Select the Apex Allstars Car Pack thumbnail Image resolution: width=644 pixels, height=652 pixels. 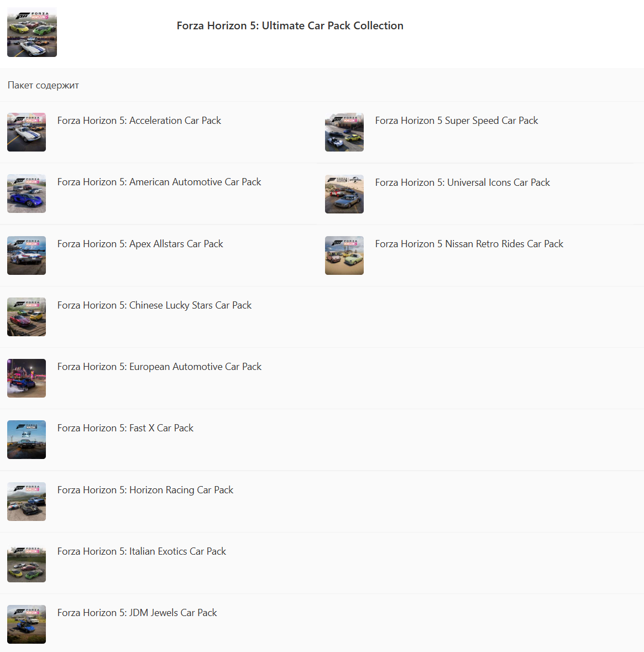click(x=27, y=255)
